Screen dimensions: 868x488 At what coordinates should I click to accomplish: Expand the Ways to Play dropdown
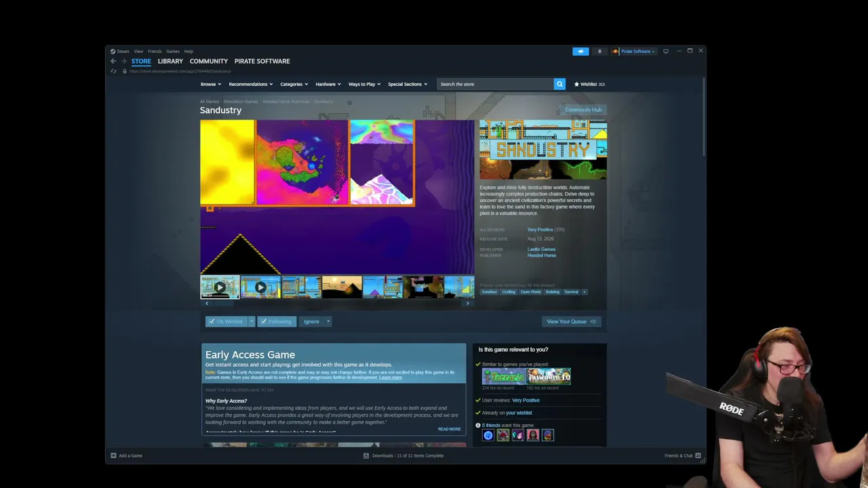click(x=365, y=84)
